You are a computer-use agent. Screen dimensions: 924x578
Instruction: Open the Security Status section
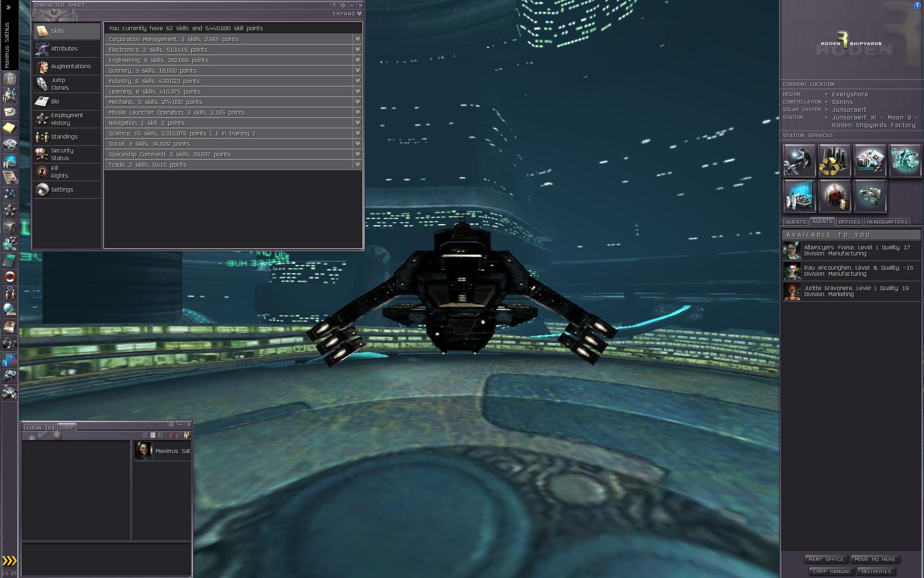67,154
